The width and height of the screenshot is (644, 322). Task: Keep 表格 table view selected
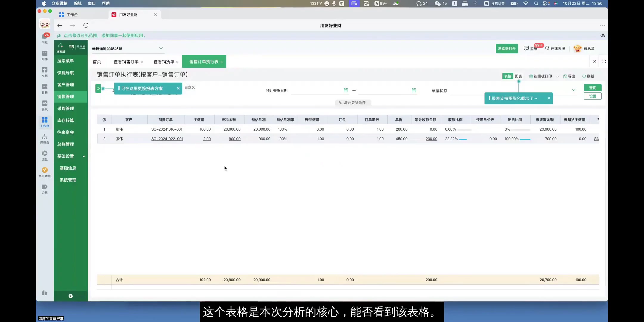click(x=507, y=76)
